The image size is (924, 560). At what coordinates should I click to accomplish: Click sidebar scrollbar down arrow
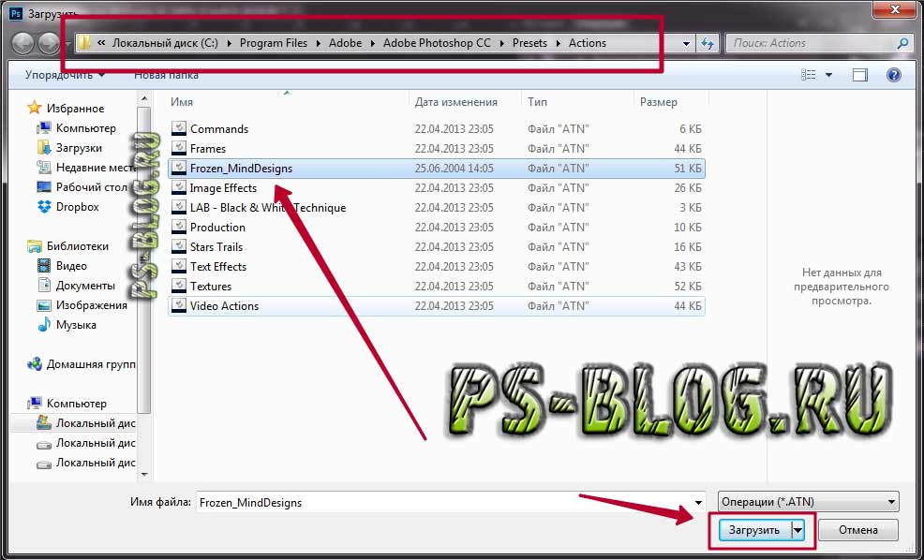(144, 474)
